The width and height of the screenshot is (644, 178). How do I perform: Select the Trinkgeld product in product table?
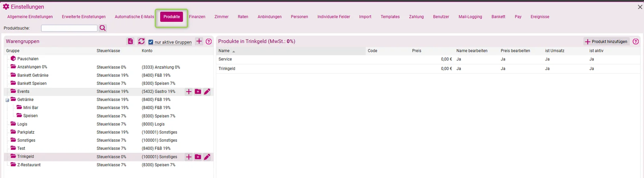click(x=428, y=69)
